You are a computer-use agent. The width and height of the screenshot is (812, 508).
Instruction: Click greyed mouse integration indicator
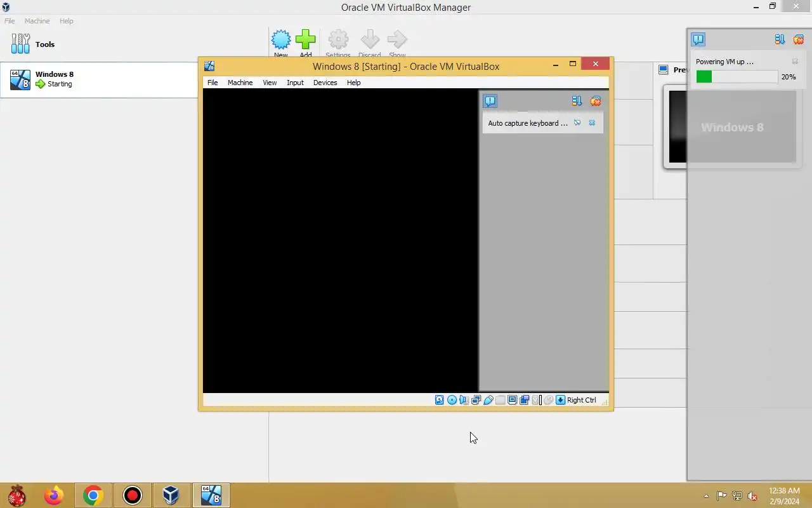pos(549,400)
